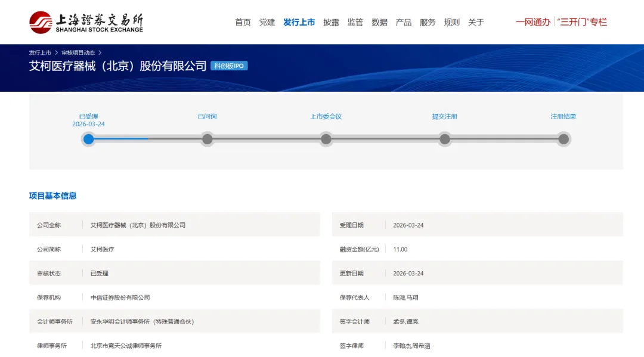Open the 首页 menu item
Image resolution: width=644 pixels, height=357 pixels.
[243, 22]
